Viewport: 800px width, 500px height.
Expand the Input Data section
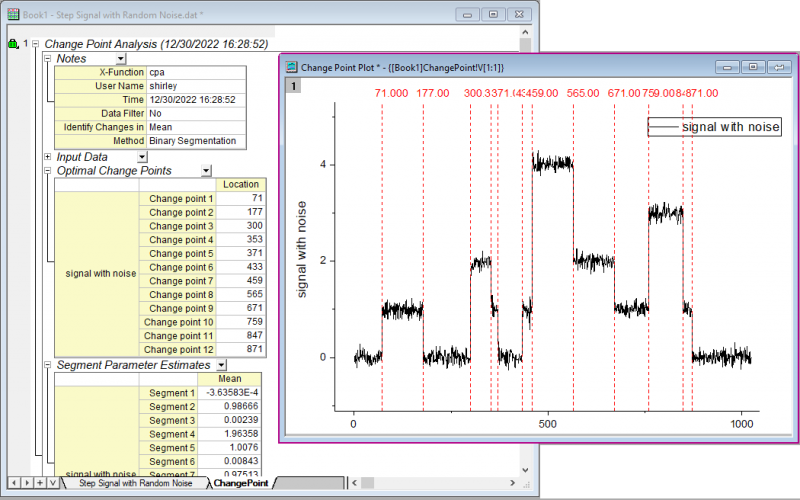48,157
